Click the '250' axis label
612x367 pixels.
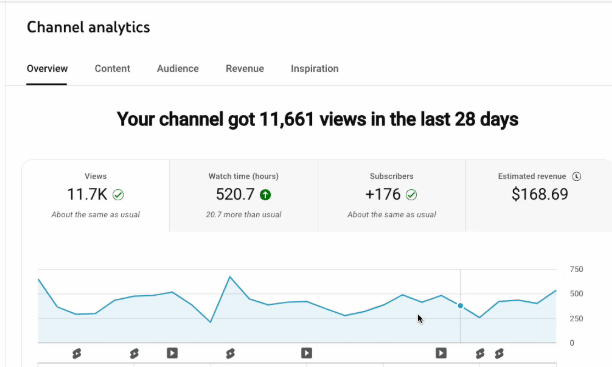pyautogui.click(x=576, y=319)
